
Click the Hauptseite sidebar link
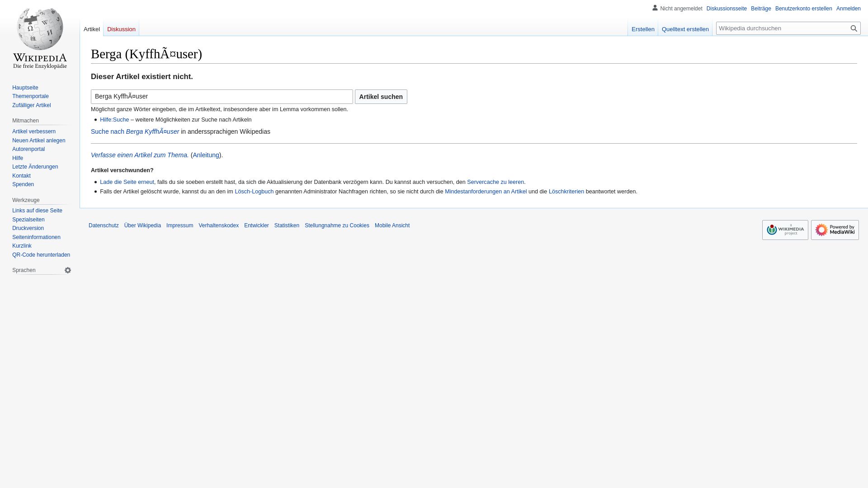pyautogui.click(x=25, y=87)
